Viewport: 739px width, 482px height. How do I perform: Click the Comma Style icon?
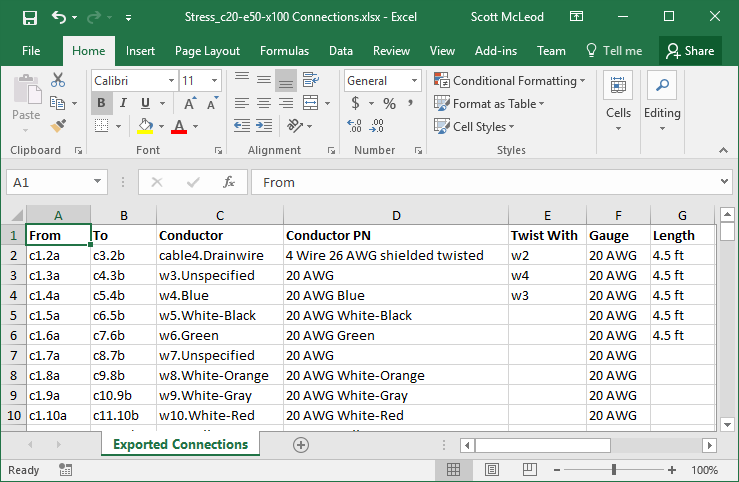pos(411,103)
